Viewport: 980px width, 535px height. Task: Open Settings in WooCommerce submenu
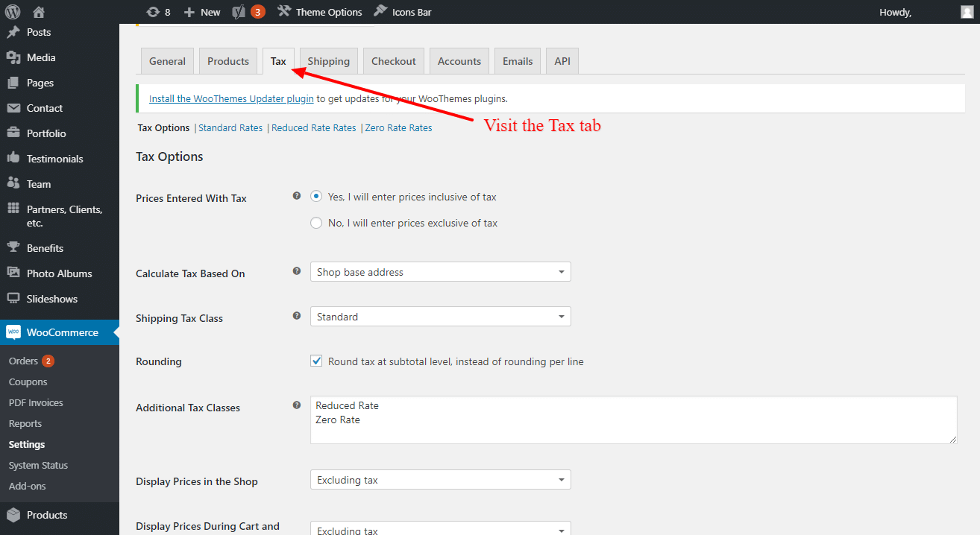coord(27,444)
